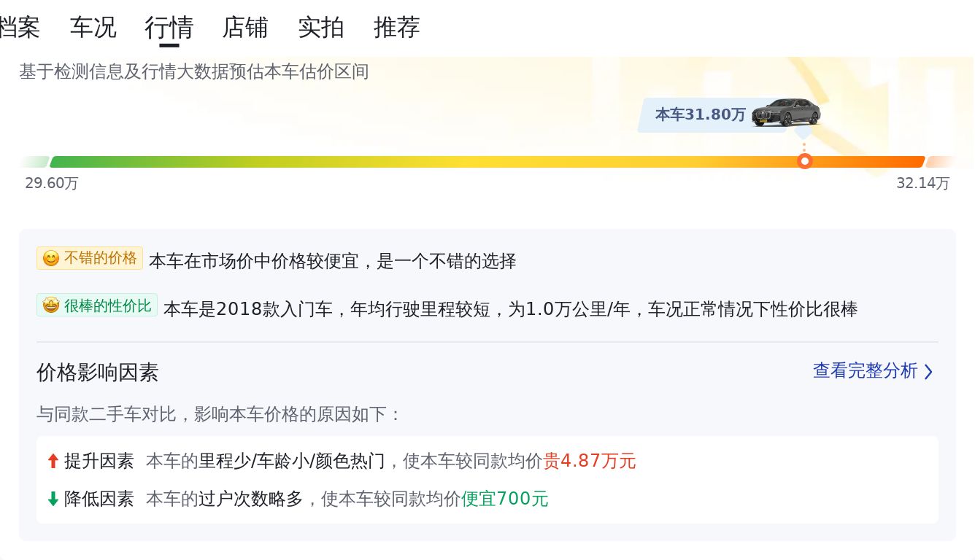Click the gray car image on the price bar
The width and height of the screenshot is (975, 560).
[786, 112]
